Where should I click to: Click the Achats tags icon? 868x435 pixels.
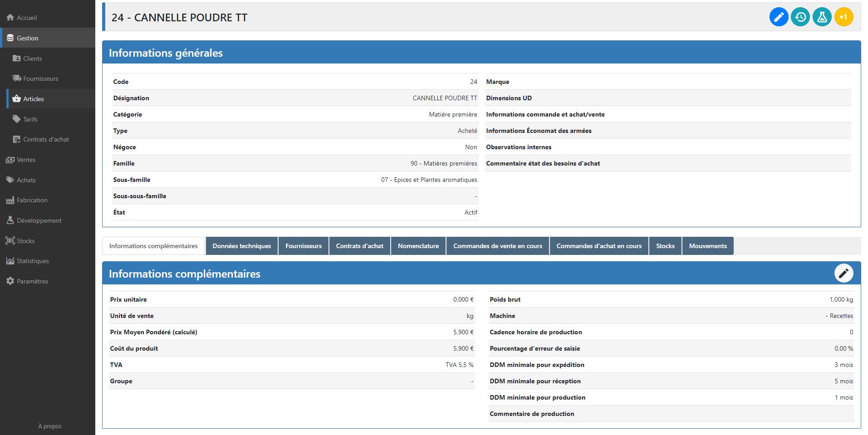[x=10, y=180]
